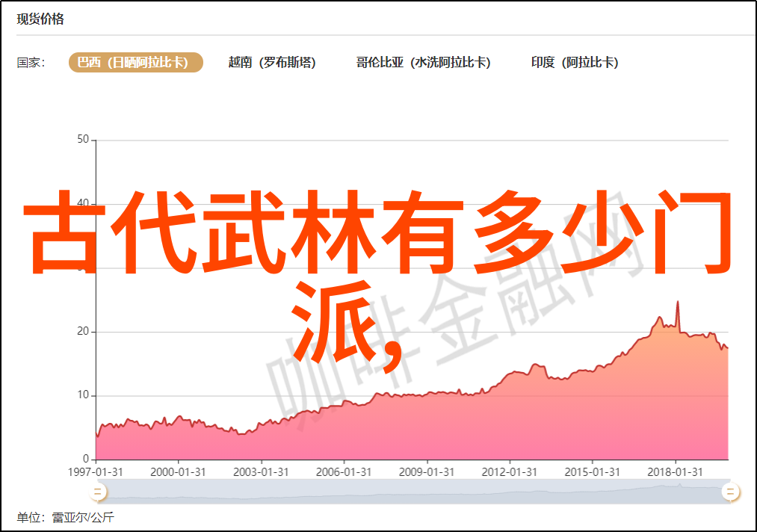The height and width of the screenshot is (532, 757).
Task: Click the 2015-01-31 axis label
Action: click(593, 472)
